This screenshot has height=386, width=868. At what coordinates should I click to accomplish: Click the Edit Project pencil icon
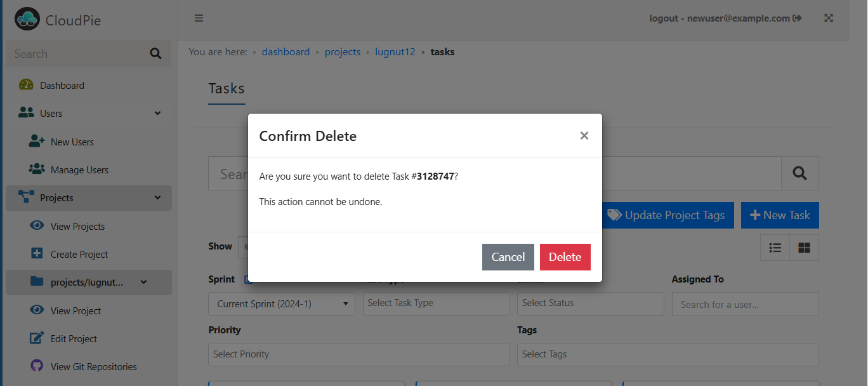point(37,338)
